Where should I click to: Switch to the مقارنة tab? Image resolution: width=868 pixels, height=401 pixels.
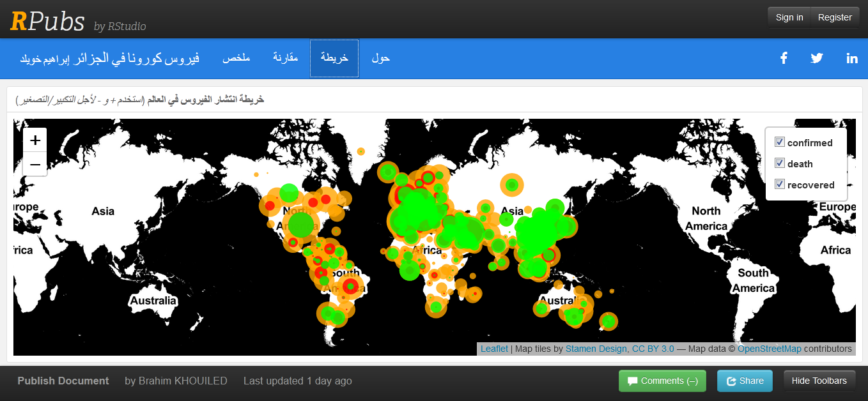[x=286, y=58]
